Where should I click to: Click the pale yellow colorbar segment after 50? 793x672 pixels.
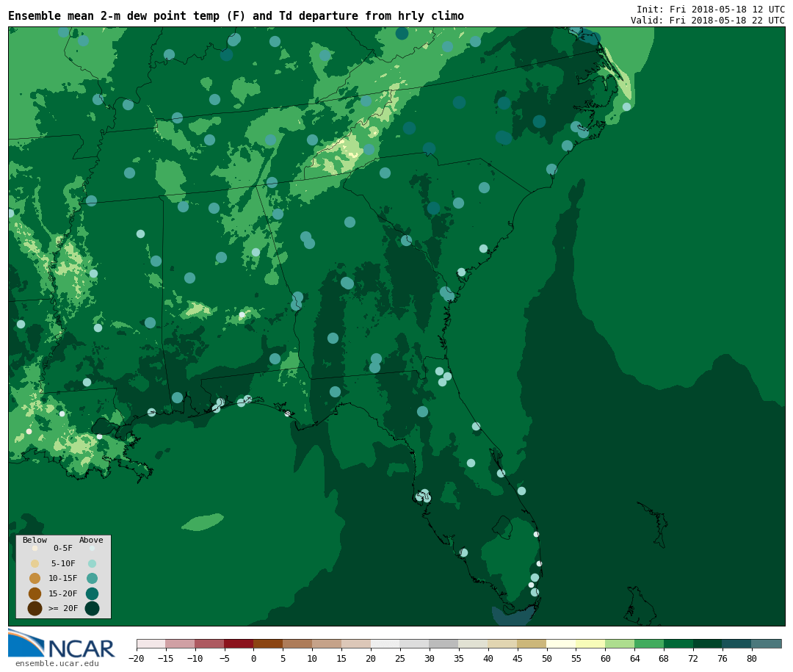pyautogui.click(x=561, y=643)
